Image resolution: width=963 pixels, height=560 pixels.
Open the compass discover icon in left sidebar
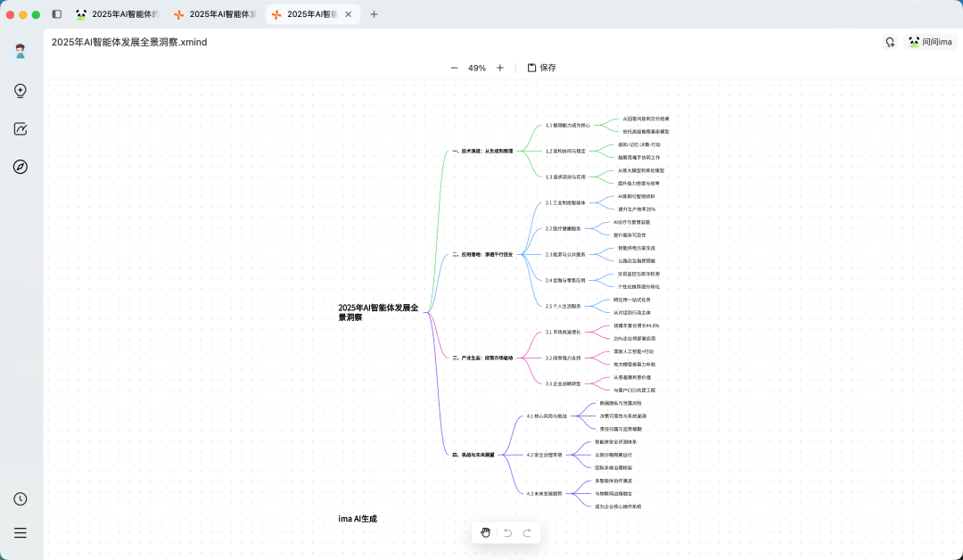tap(20, 167)
